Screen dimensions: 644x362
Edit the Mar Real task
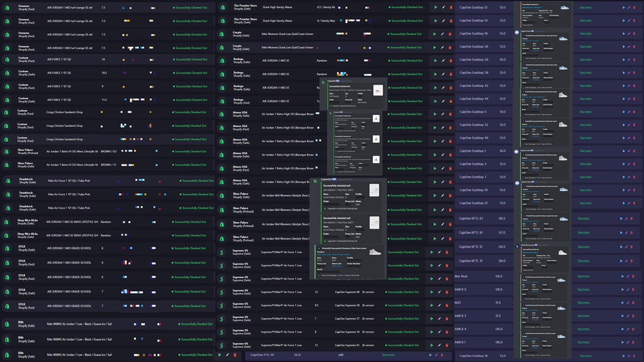(x=627, y=276)
